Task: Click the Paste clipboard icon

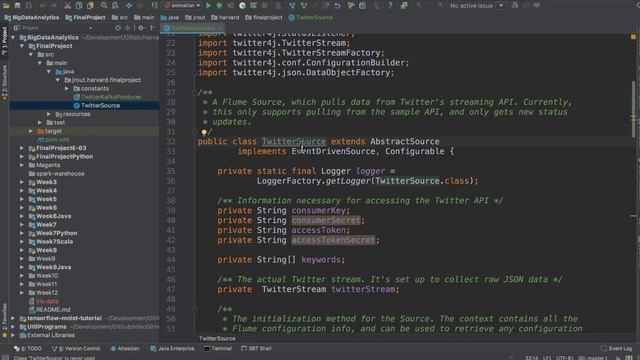Action: tap(90, 6)
